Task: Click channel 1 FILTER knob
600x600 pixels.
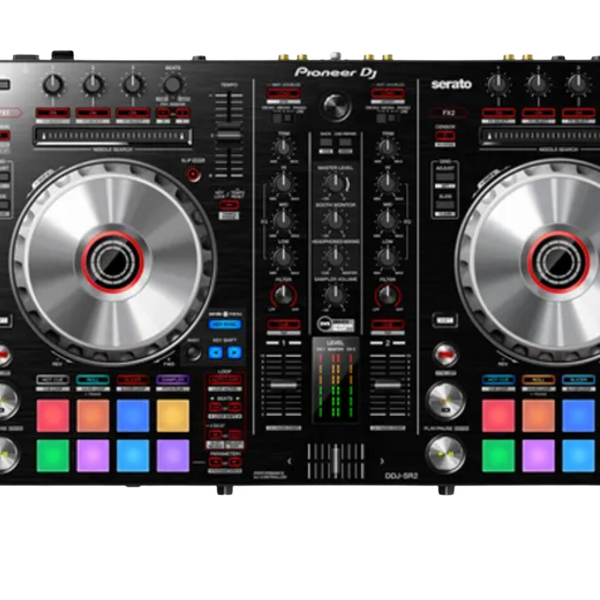Action: click(x=284, y=294)
